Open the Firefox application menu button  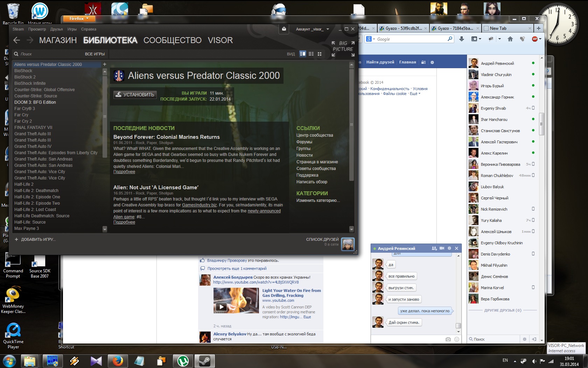click(79, 19)
